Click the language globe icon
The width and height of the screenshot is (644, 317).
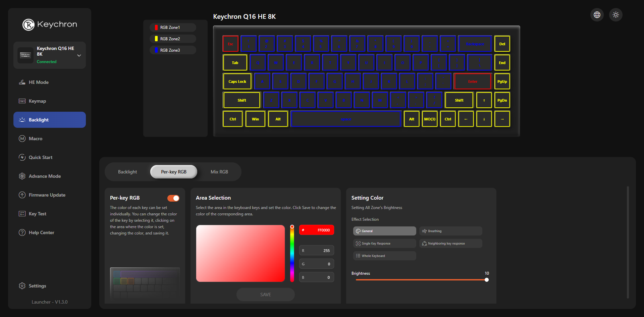click(597, 15)
